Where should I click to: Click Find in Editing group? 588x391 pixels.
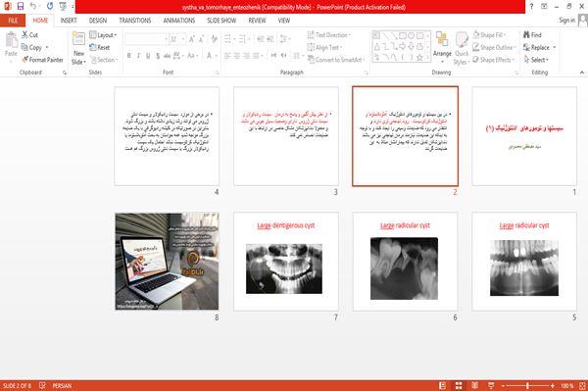coord(532,35)
